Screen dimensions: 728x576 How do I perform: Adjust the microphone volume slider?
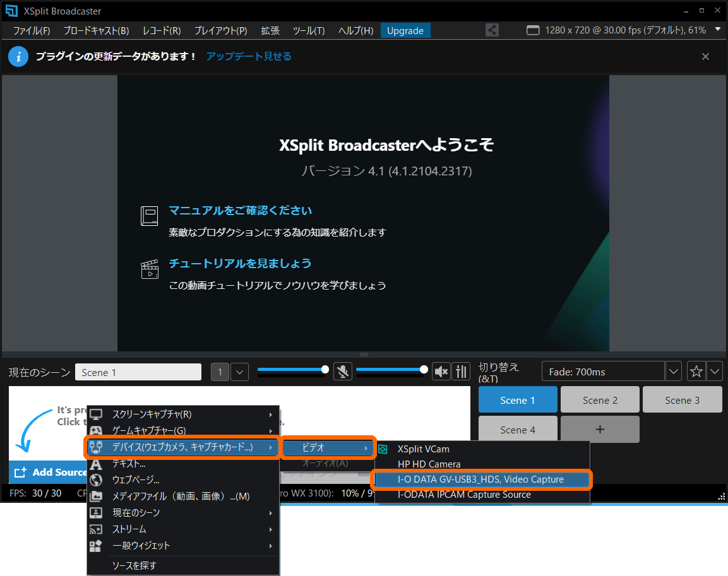click(294, 370)
